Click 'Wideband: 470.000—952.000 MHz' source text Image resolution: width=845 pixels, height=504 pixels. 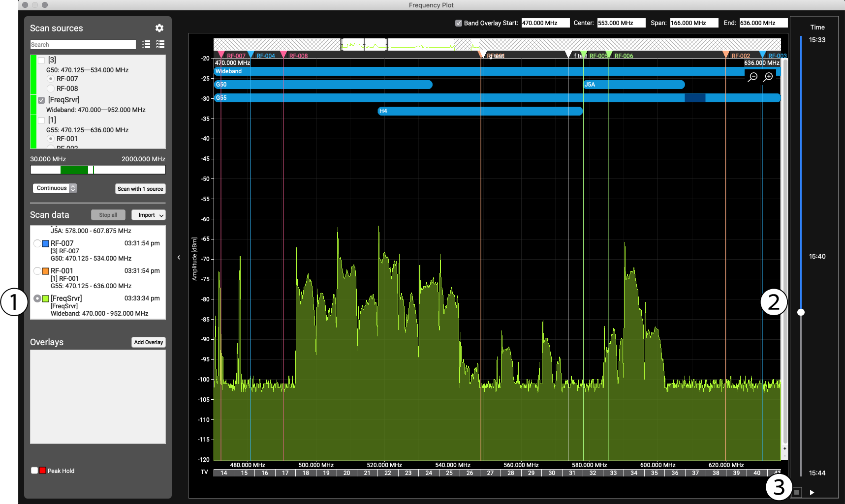(x=96, y=110)
